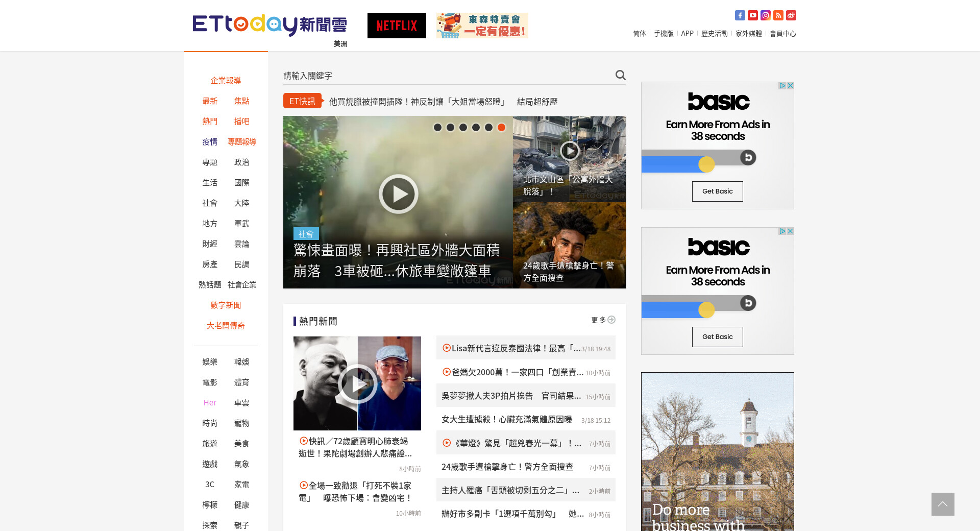This screenshot has height=531, width=980.
Task: Open the Netflix banner
Action: pos(397,26)
